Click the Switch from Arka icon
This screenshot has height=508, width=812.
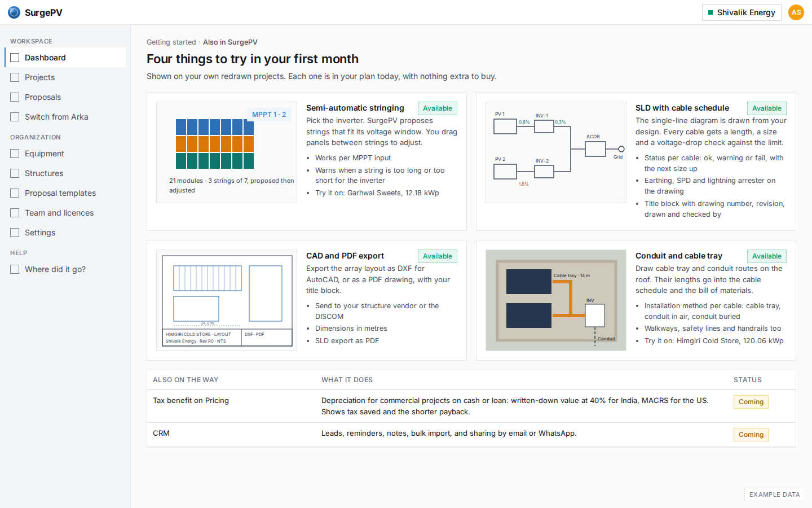[15, 117]
